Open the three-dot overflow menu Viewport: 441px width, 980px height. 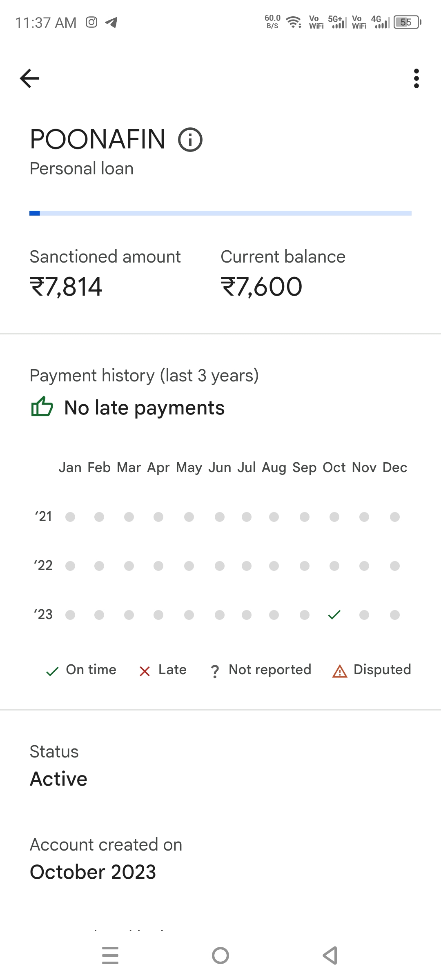(x=416, y=78)
